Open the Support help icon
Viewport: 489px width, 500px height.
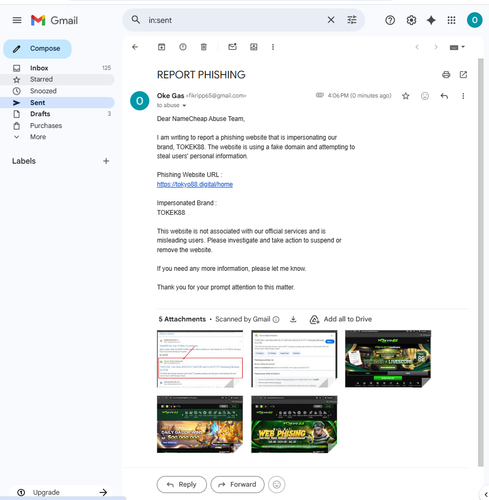pyautogui.click(x=390, y=20)
